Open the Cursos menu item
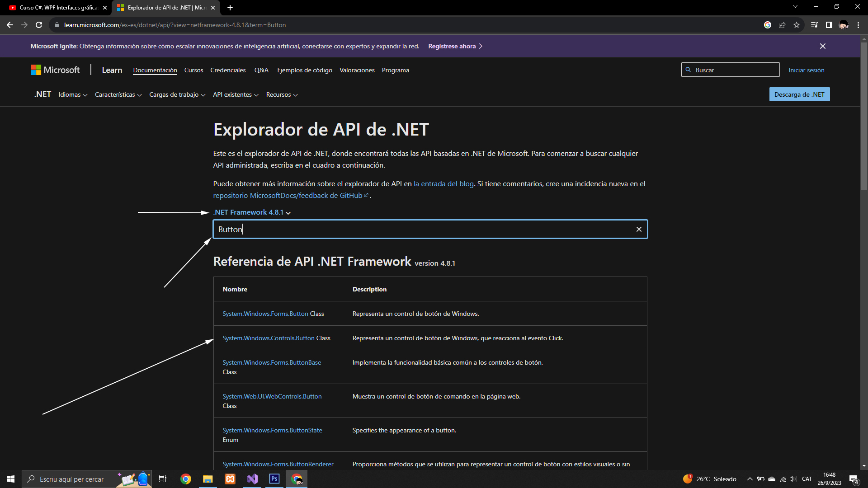The image size is (868, 488). 193,70
